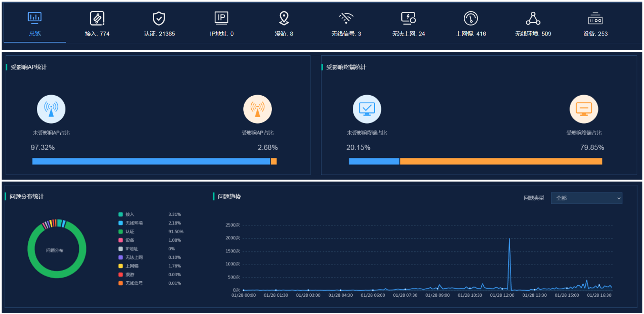This screenshot has width=644, height=314.
Task: Switch to the 无线环境: 509 tab
Action: pyautogui.click(x=533, y=34)
